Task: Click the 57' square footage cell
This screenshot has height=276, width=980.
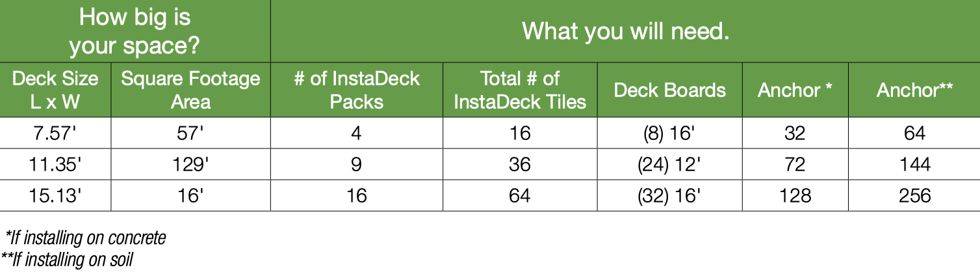Action: pos(190,133)
